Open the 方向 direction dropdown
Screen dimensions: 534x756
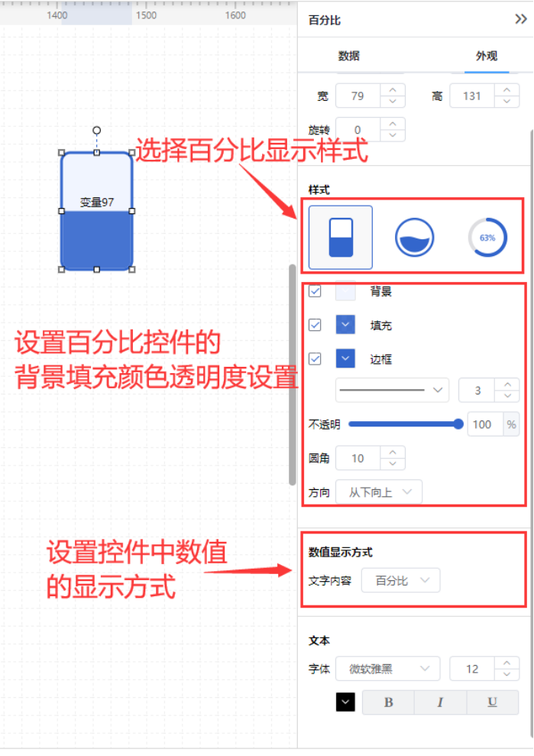coord(379,492)
